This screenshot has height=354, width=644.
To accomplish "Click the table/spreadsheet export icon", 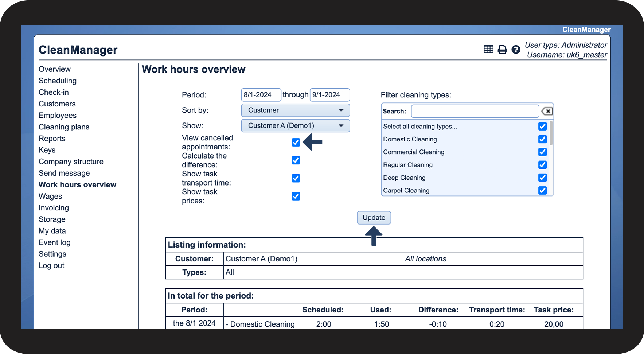I will 488,50.
